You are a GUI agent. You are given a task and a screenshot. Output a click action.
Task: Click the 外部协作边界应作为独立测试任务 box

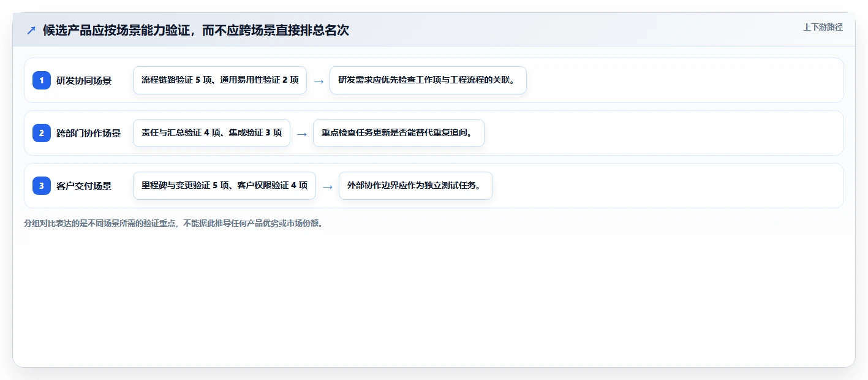pyautogui.click(x=416, y=186)
